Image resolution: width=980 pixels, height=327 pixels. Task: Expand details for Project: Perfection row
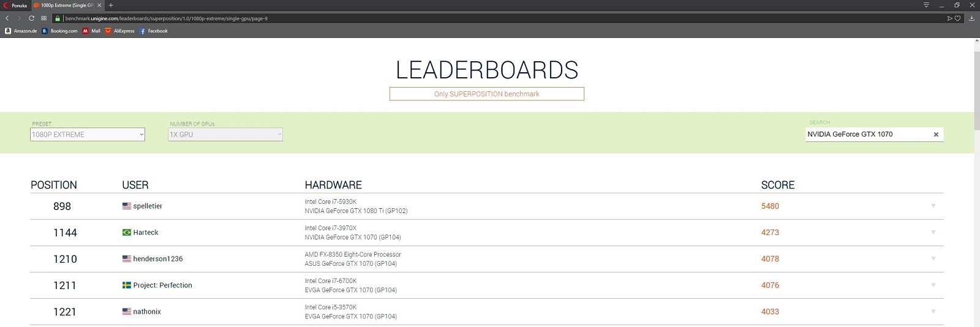[933, 285]
